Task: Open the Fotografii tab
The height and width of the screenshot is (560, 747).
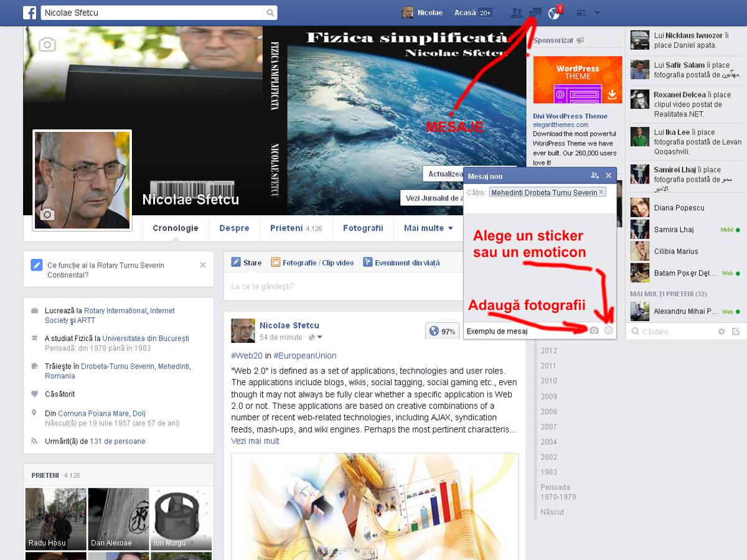Action: [363, 228]
